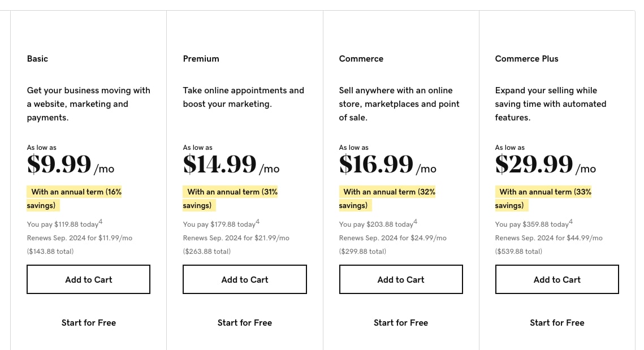The width and height of the screenshot is (644, 350).
Task: Click the $14.99 per month price
Action: pos(231,165)
